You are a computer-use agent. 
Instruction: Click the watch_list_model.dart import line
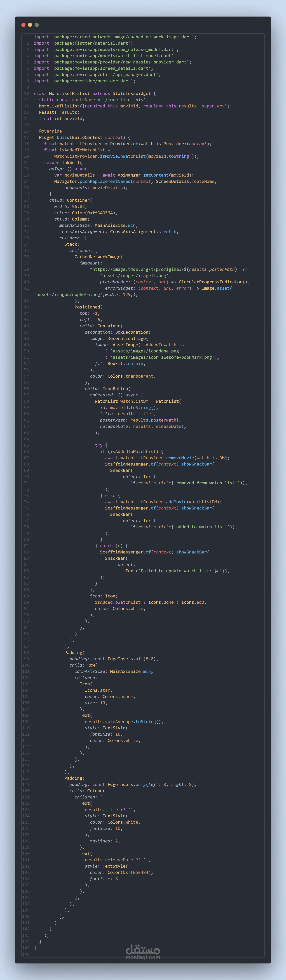click(105, 56)
